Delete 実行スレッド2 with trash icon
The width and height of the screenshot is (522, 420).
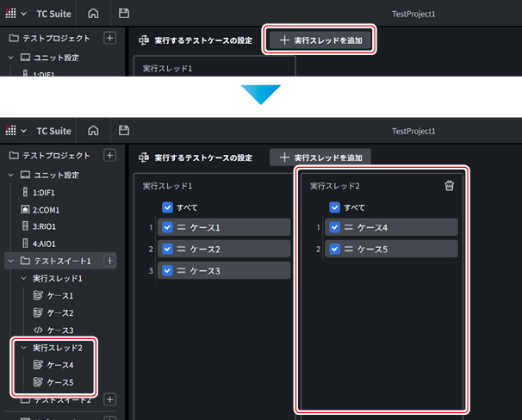(x=449, y=186)
